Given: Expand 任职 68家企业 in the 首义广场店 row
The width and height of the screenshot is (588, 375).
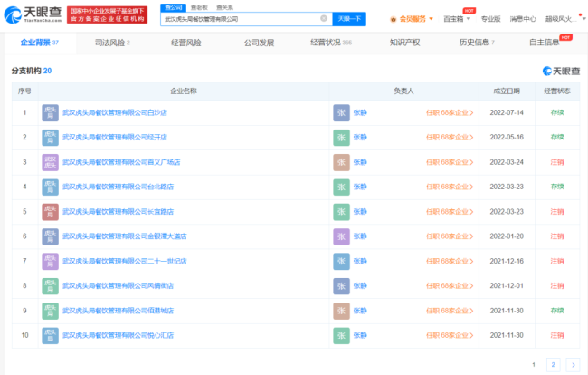Looking at the screenshot, I should pos(450,162).
